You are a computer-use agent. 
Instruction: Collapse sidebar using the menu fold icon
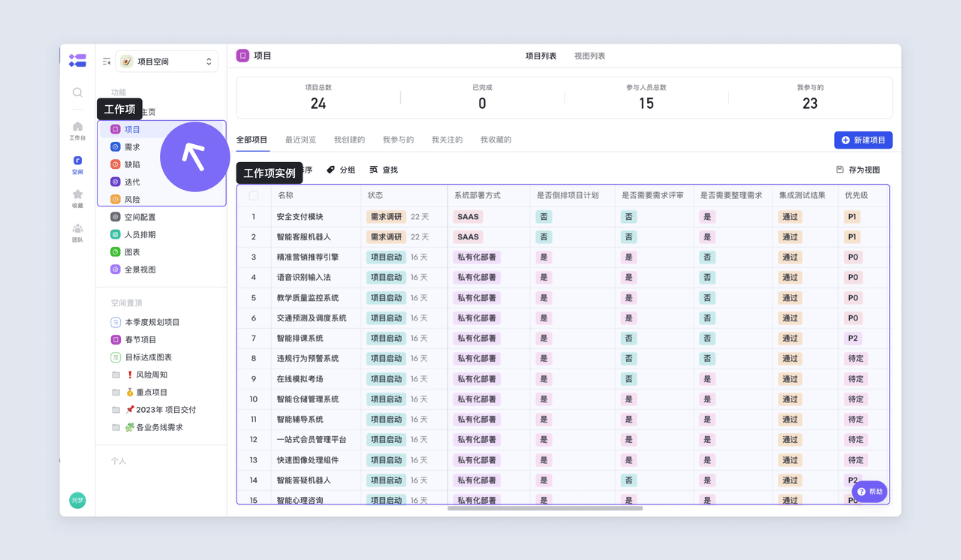tap(107, 62)
